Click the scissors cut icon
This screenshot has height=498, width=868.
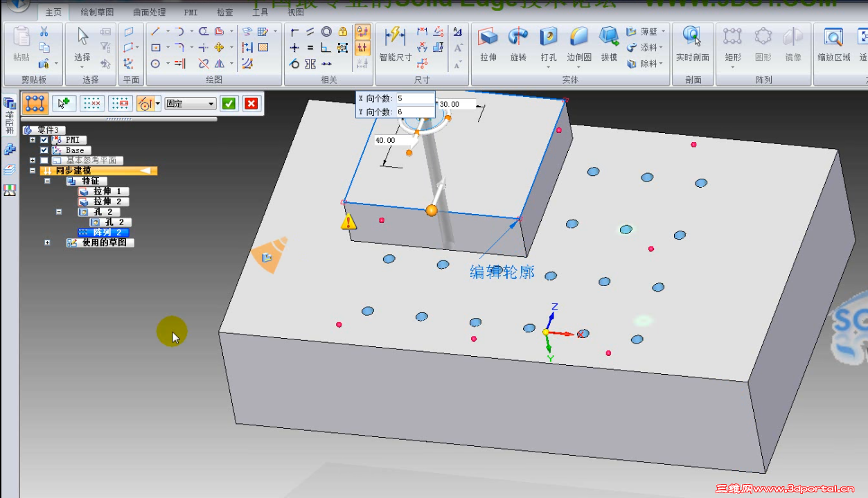(x=44, y=32)
